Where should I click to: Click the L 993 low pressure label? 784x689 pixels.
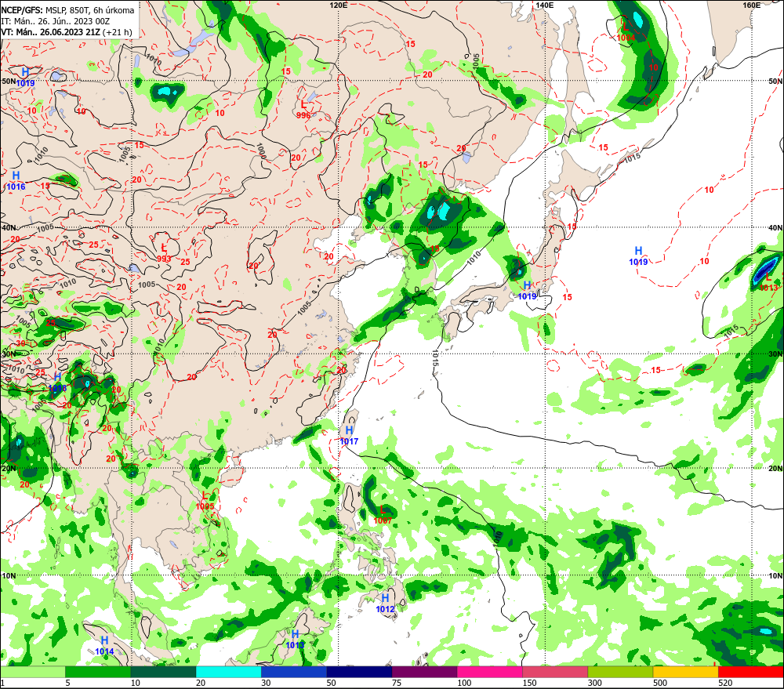pyautogui.click(x=164, y=253)
